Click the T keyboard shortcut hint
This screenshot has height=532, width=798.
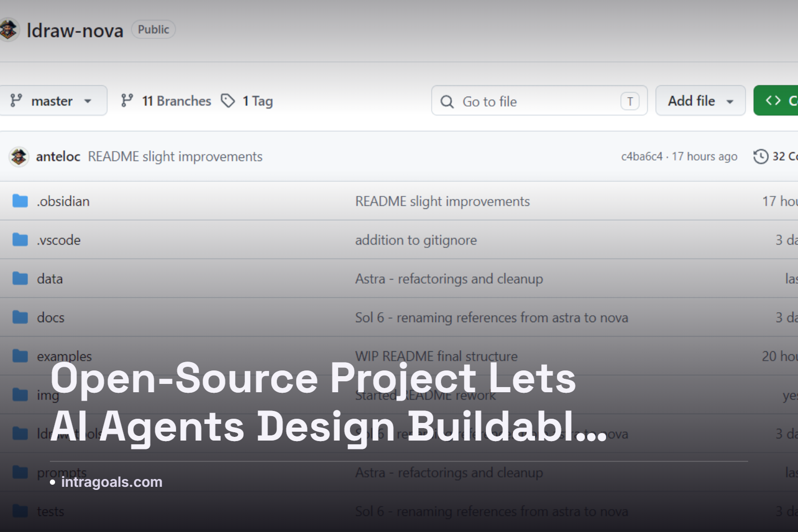pos(630,101)
